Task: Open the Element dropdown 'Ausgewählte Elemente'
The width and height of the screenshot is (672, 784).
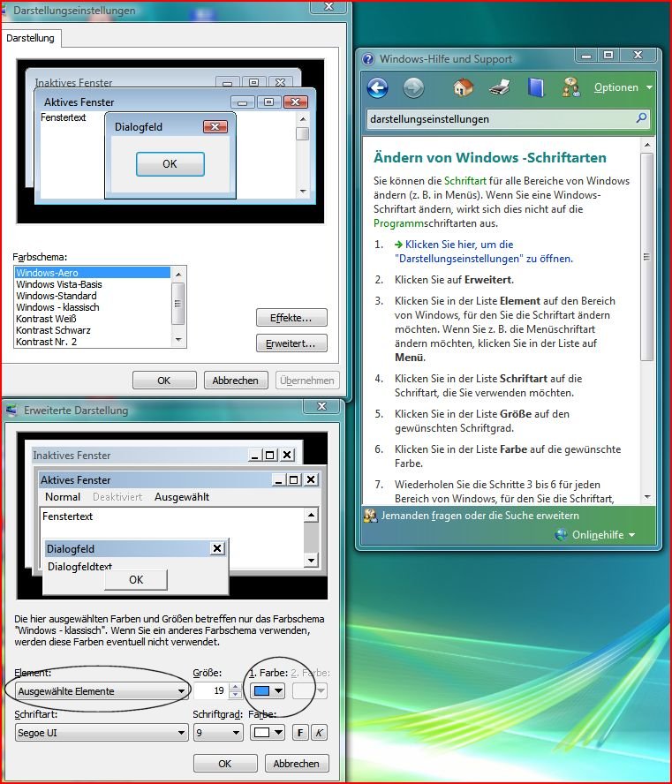Action: point(102,691)
